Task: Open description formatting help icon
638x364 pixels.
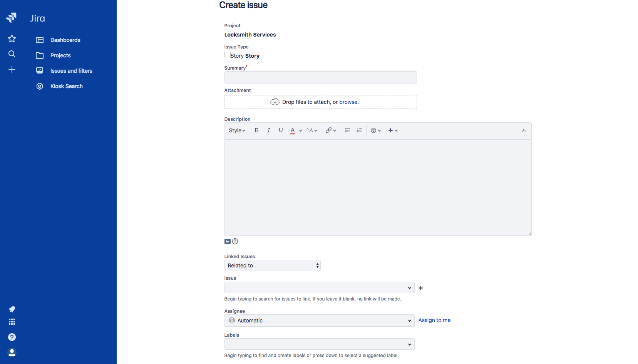Action: point(235,241)
